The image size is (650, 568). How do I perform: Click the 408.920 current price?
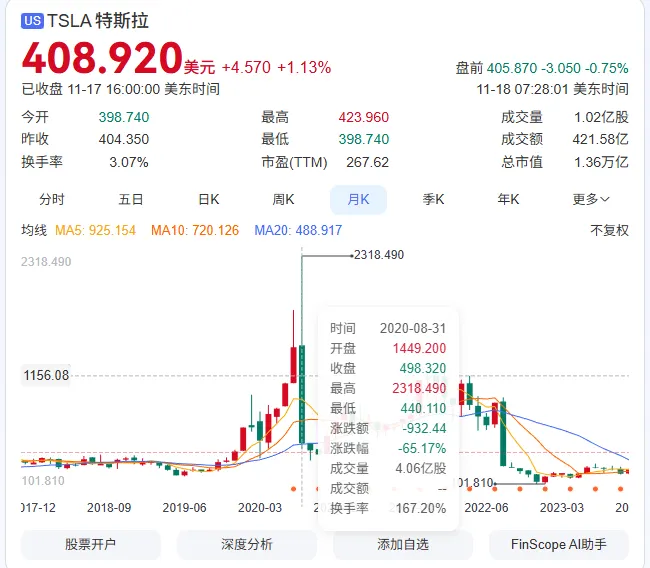pyautogui.click(x=102, y=57)
